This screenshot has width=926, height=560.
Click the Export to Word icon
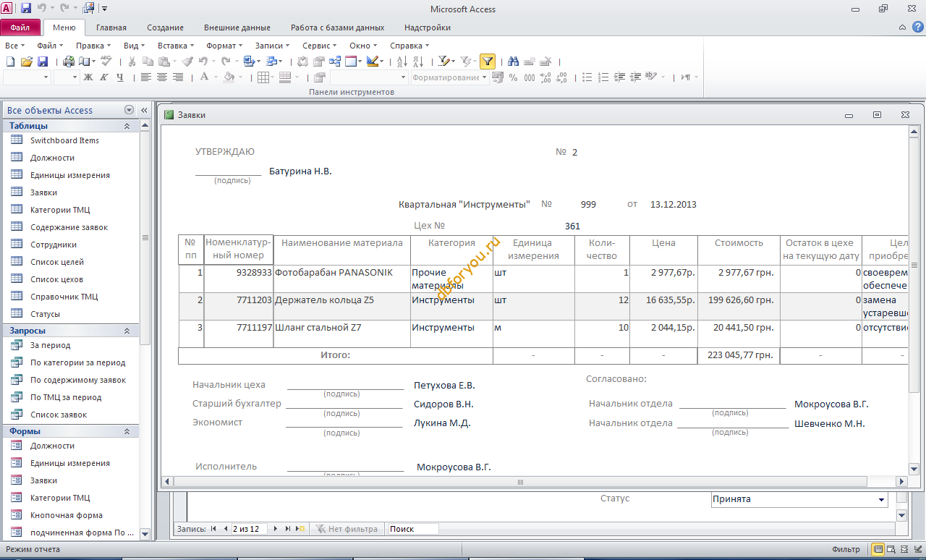click(249, 61)
